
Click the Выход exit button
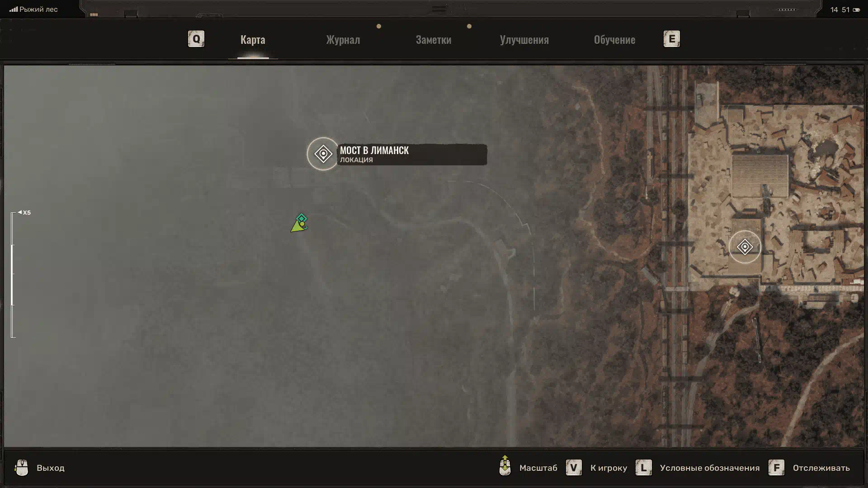coord(50,468)
